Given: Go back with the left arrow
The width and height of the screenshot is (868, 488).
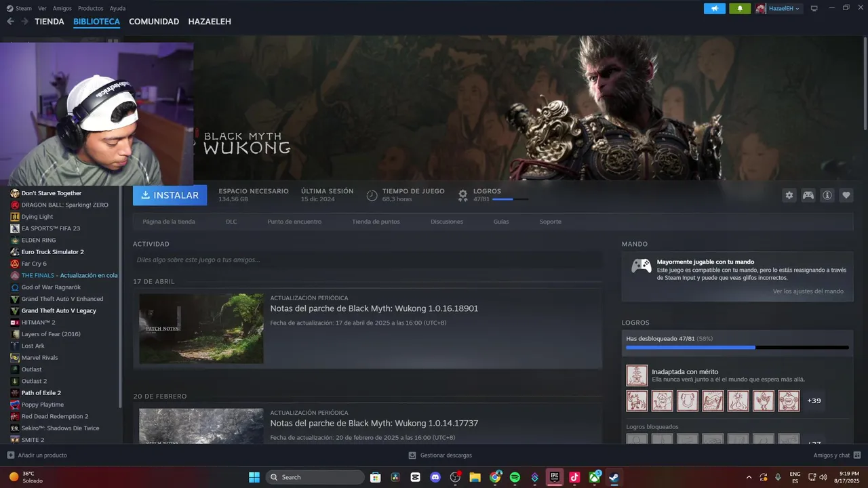Looking at the screenshot, I should pos(10,22).
